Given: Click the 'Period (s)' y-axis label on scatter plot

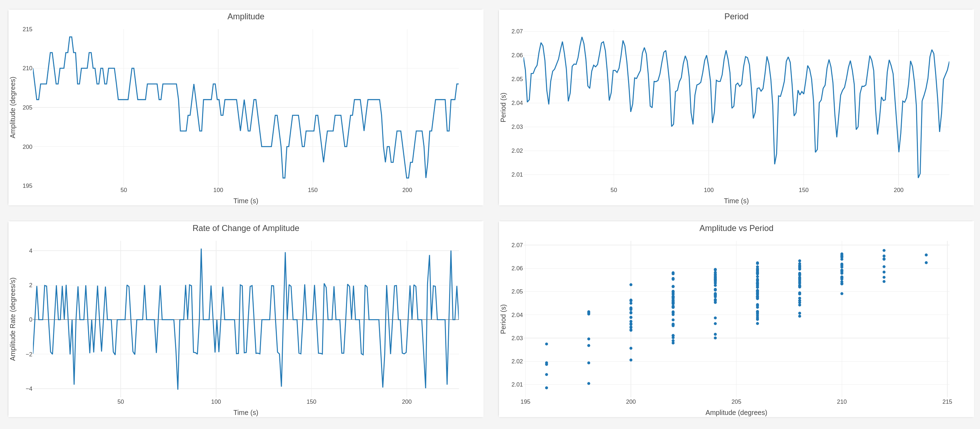Looking at the screenshot, I should tap(503, 319).
